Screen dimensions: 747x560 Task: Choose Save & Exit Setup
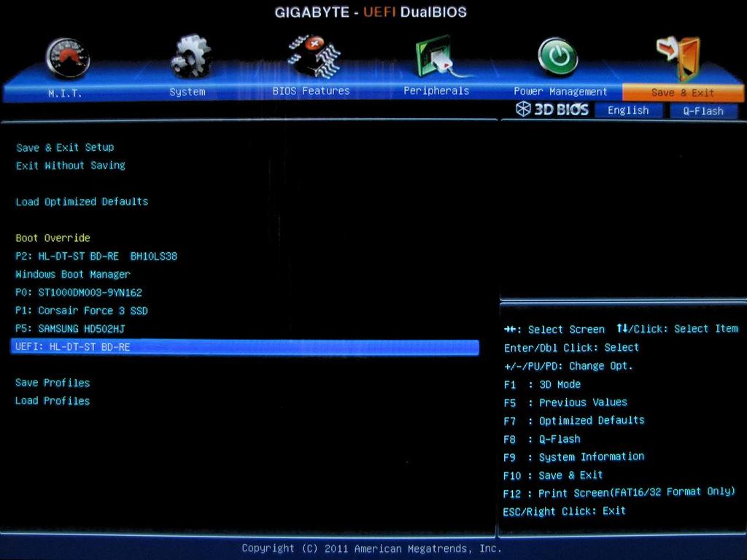click(x=65, y=147)
